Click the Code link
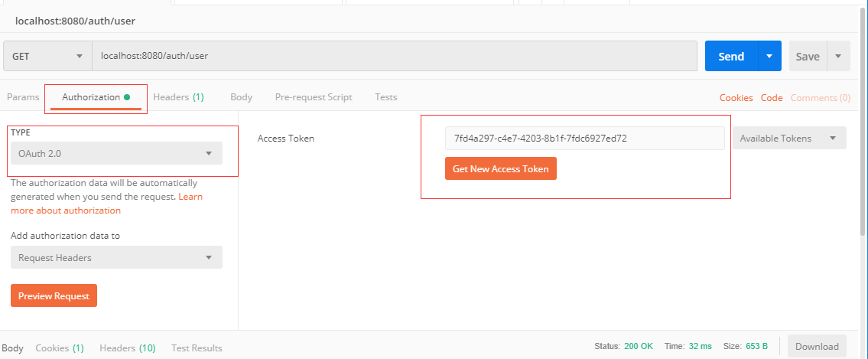Viewport: 868px width, 359px height. pyautogui.click(x=772, y=97)
